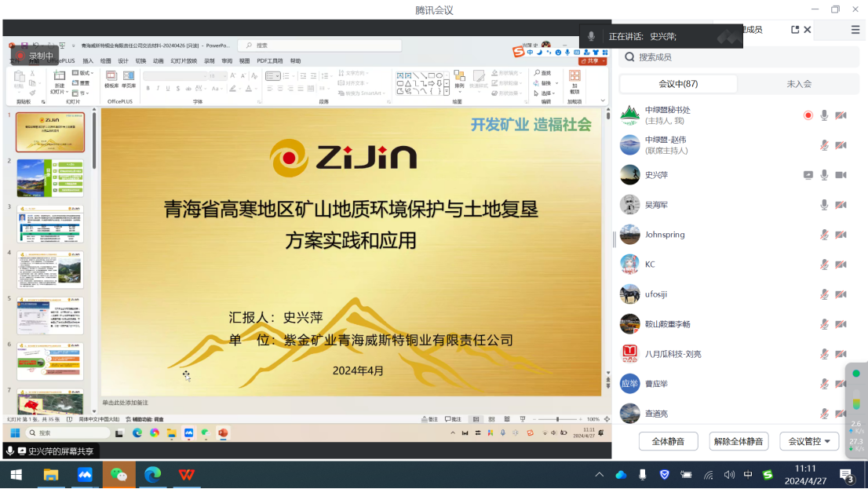The image size is (868, 489).
Task: Select slide 2 thumbnail in PowerPoint
Action: pos(50,178)
